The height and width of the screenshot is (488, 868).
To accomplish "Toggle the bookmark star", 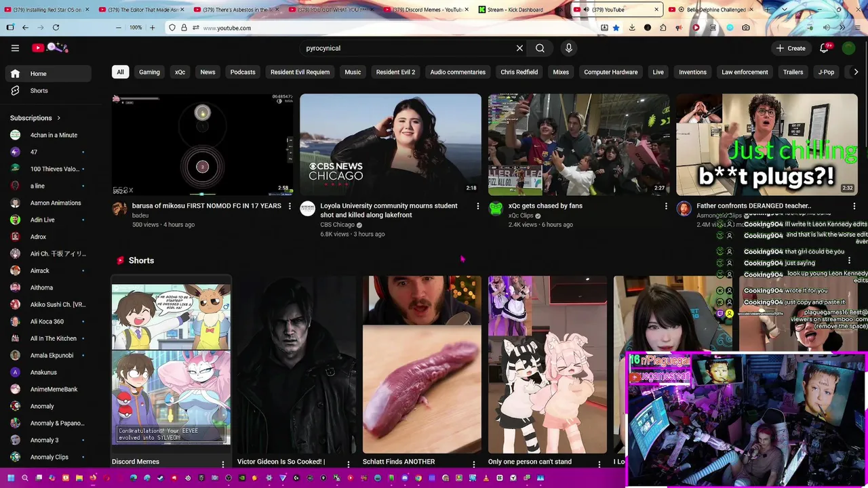I will (x=616, y=28).
